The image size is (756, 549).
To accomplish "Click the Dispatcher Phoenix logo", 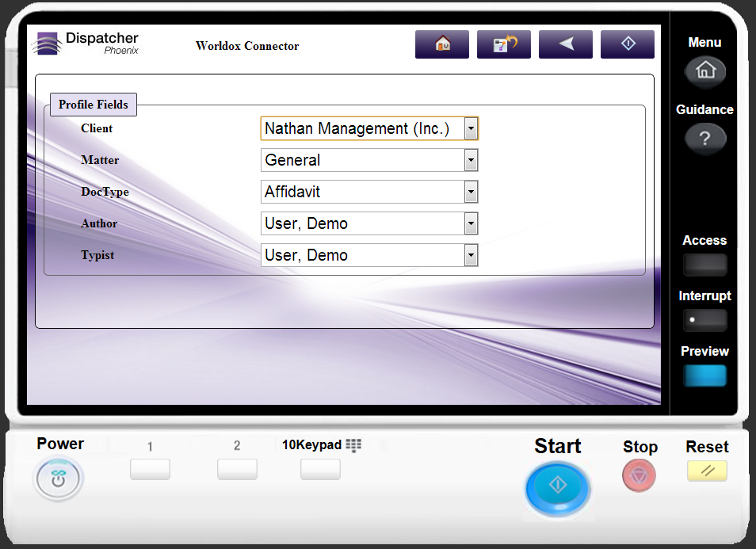I will coord(86,44).
